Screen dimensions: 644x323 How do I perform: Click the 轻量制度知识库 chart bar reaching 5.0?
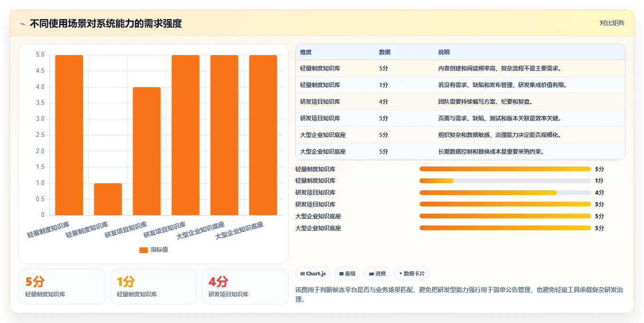(x=69, y=135)
